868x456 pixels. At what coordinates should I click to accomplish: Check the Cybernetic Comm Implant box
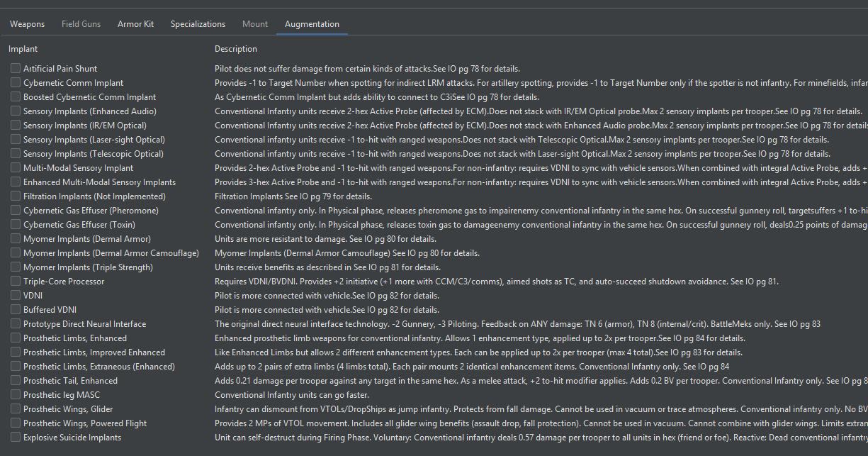[x=16, y=83]
